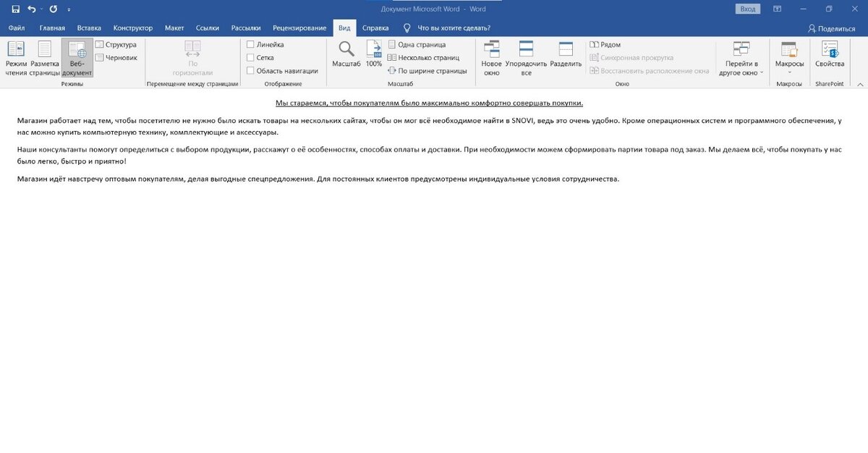This screenshot has height=453, width=868.
Task: Switch to Review (Рецензирование) tab
Action: point(299,27)
